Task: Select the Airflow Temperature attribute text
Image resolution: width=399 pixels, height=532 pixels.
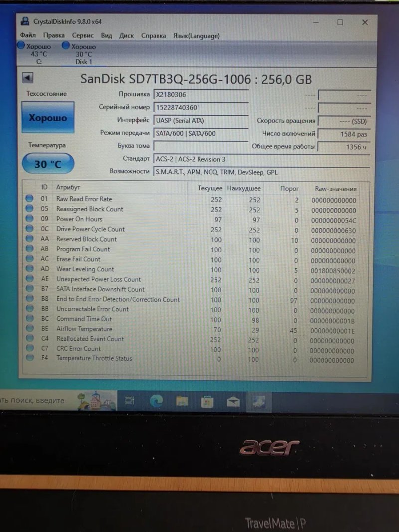Action: coord(84,329)
